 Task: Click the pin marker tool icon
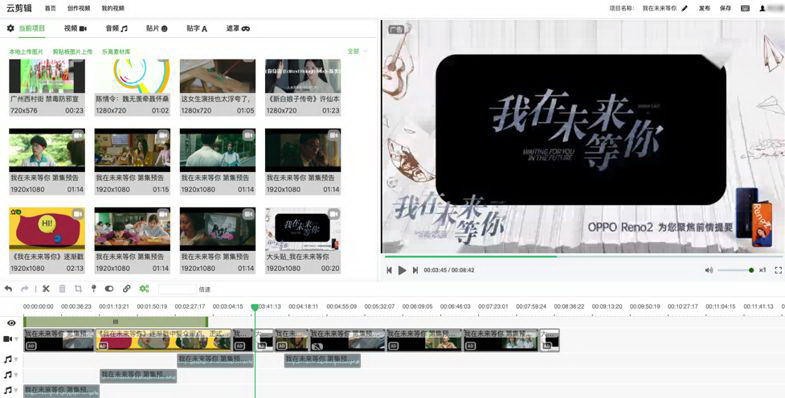click(94, 289)
